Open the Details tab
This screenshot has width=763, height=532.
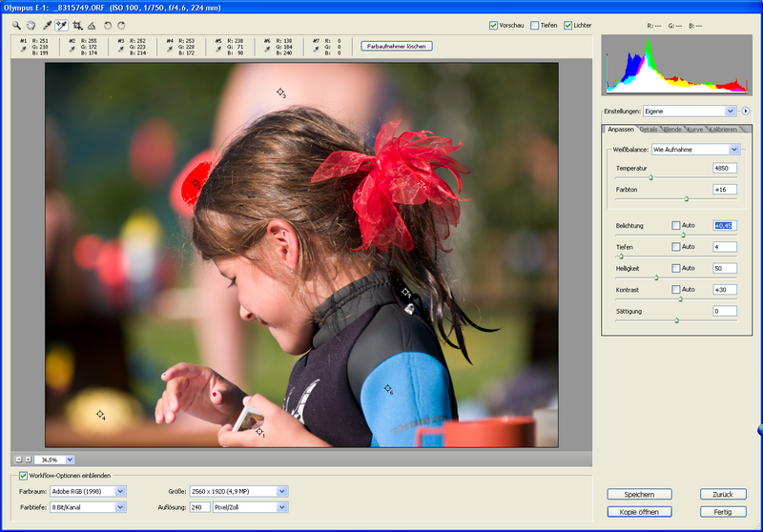649,129
